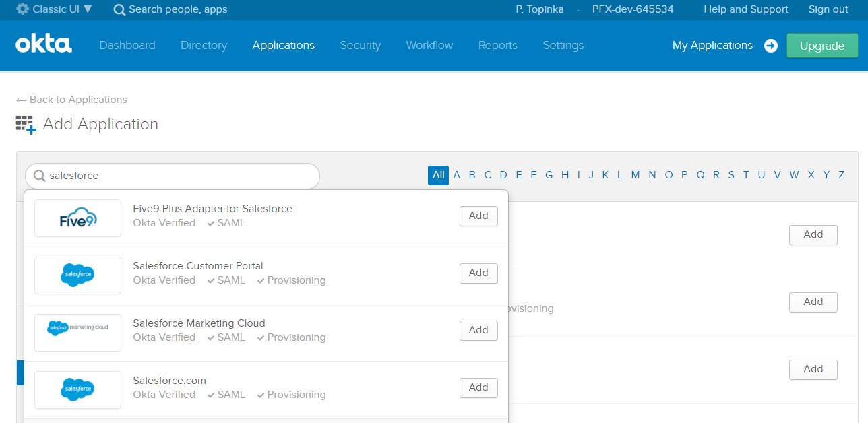Click the Salesforce Customer Portal logo

pyautogui.click(x=77, y=275)
